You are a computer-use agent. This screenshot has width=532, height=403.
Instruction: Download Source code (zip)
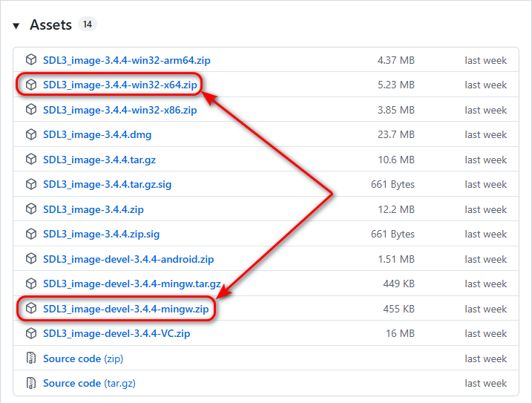pyautogui.click(x=83, y=359)
